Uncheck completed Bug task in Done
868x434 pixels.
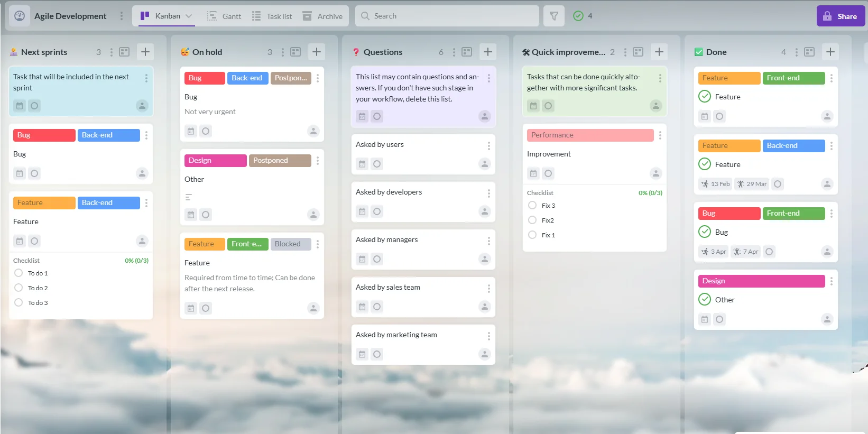tap(705, 232)
